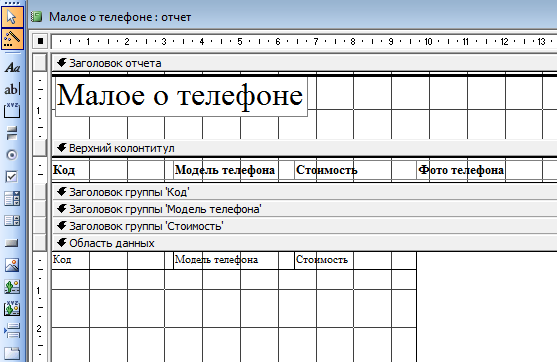Select the Command Button tool
Viewport: 557px width, 362px height.
pyautogui.click(x=12, y=243)
